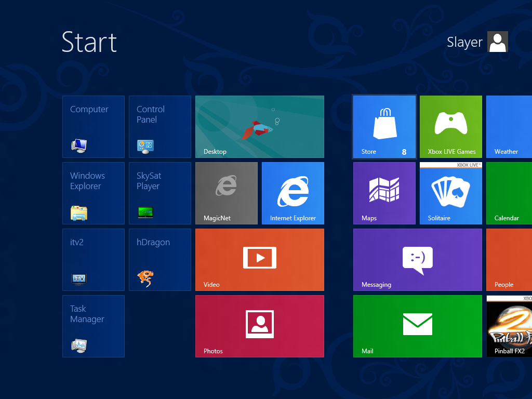Open Windows Explorer tile
This screenshot has height=399, width=532.
94,193
